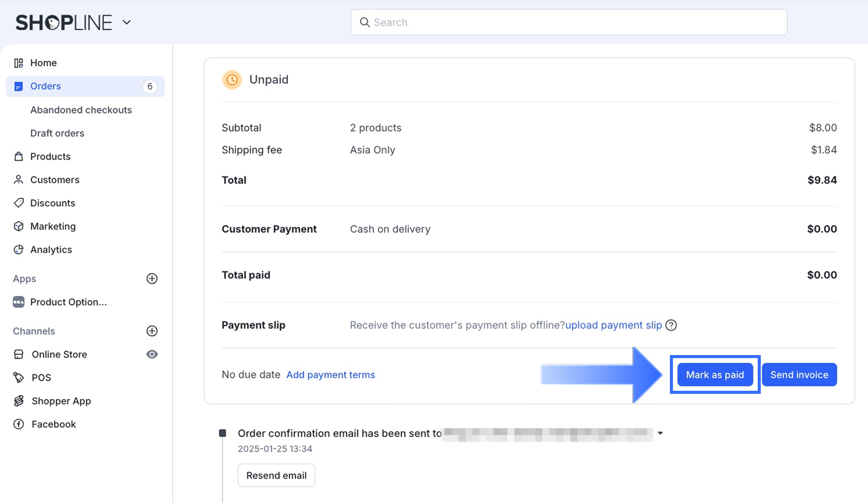Open the SHOPLINE store switcher chevron
Screen dimensions: 868x503
coord(127,22)
